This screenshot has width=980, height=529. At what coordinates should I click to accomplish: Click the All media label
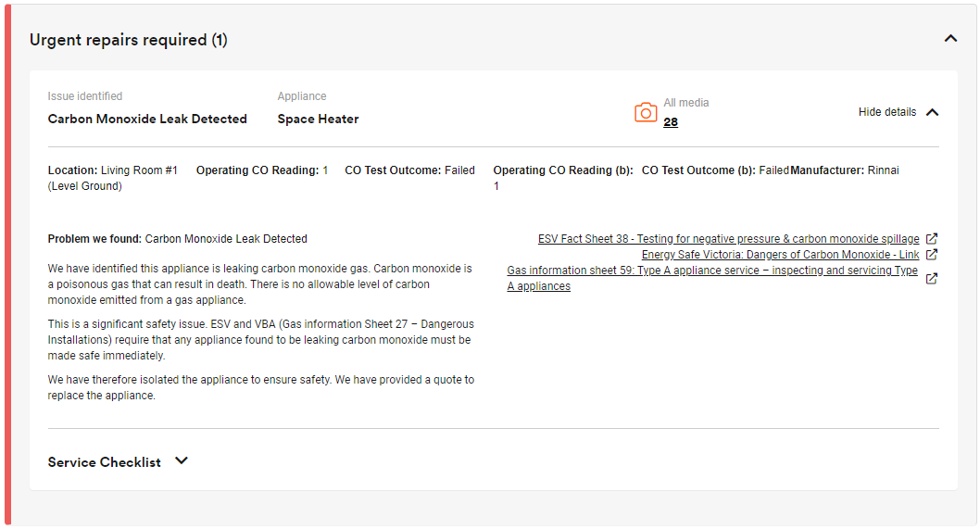pos(686,103)
